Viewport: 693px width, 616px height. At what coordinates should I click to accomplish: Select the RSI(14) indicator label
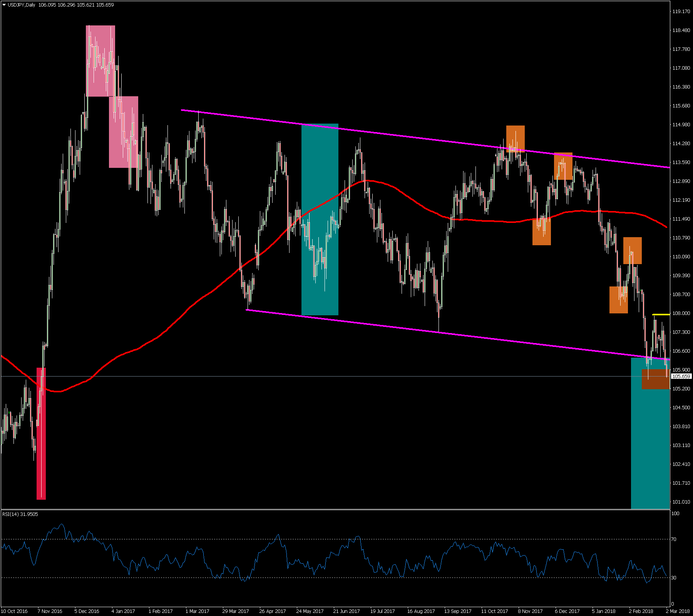20,514
